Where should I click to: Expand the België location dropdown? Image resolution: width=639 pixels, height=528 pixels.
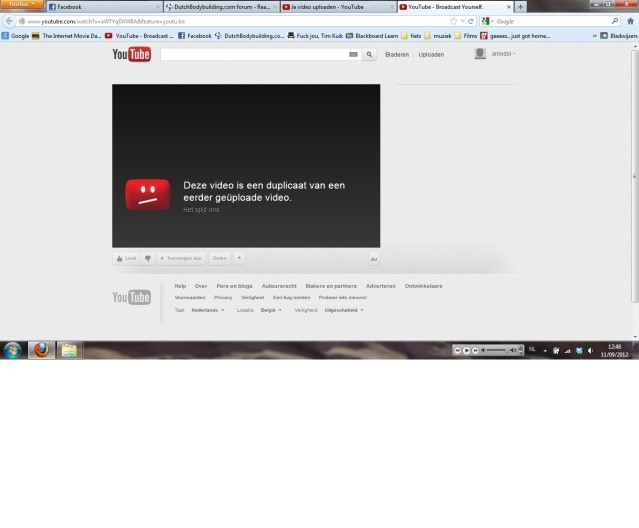270,310
